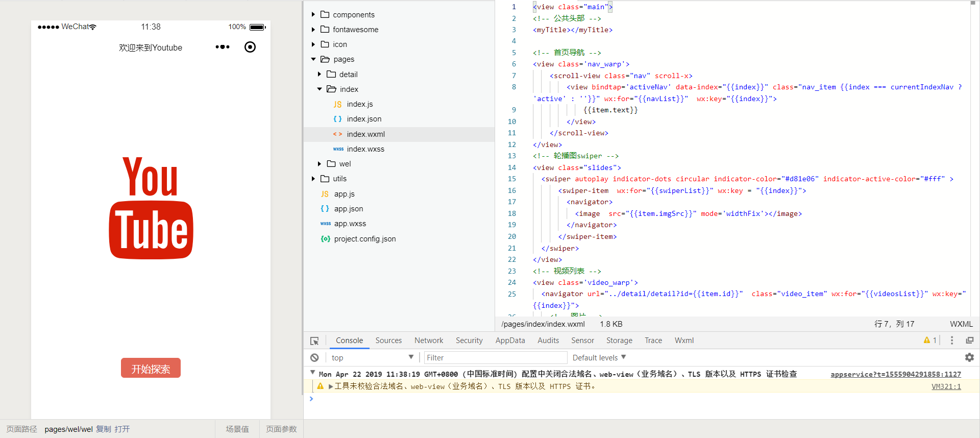Open devtools more options menu
Screen dimensions: 980x438
coord(952,340)
